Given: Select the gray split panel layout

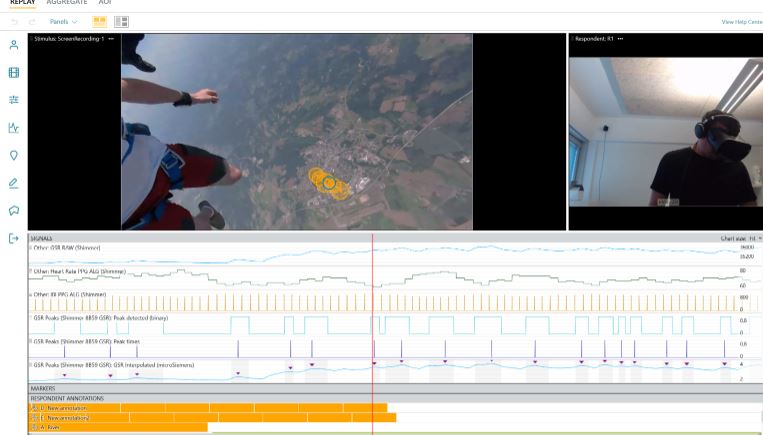Looking at the screenshot, I should pos(121,21).
